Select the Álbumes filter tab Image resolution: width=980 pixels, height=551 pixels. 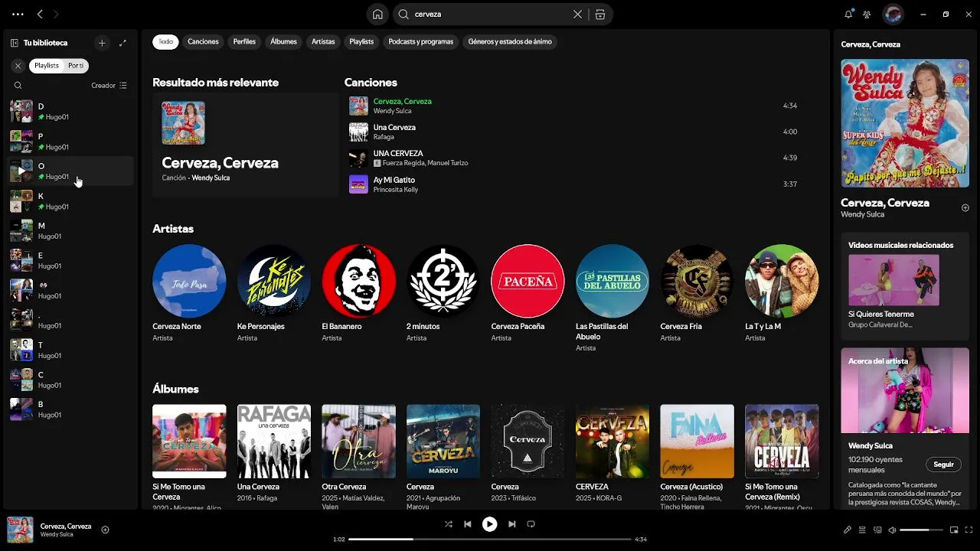pos(283,42)
